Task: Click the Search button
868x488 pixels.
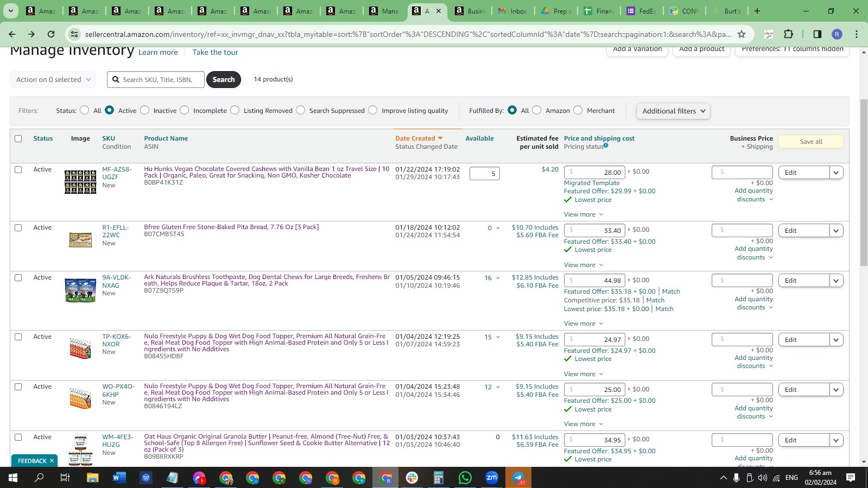Action: coord(224,80)
